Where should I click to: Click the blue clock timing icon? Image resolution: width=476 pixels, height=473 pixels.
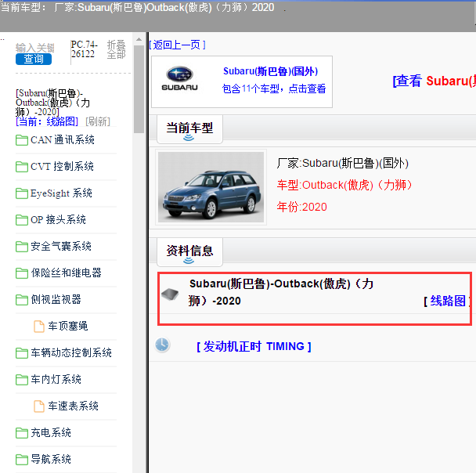162,345
